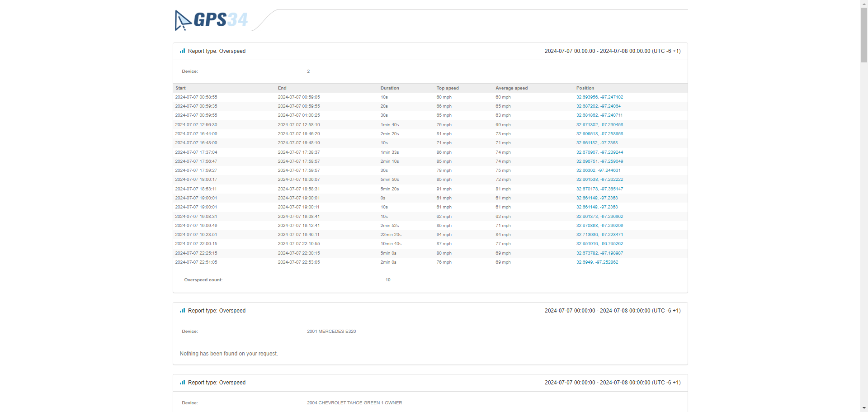Open position link 32.651916, -96.765262
The image size is (868, 412).
pos(599,244)
